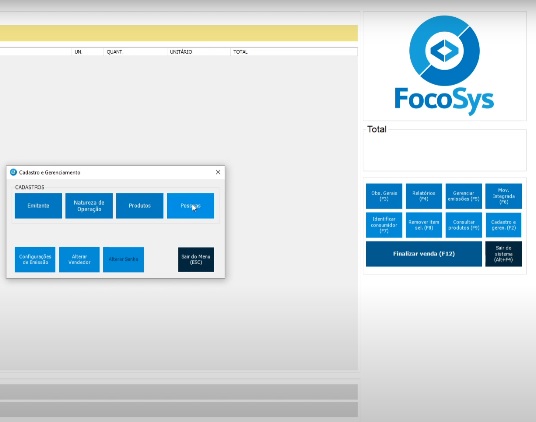This screenshot has width=536, height=422.
Task: Click Remover item sel. (F8) button
Action: (424, 225)
